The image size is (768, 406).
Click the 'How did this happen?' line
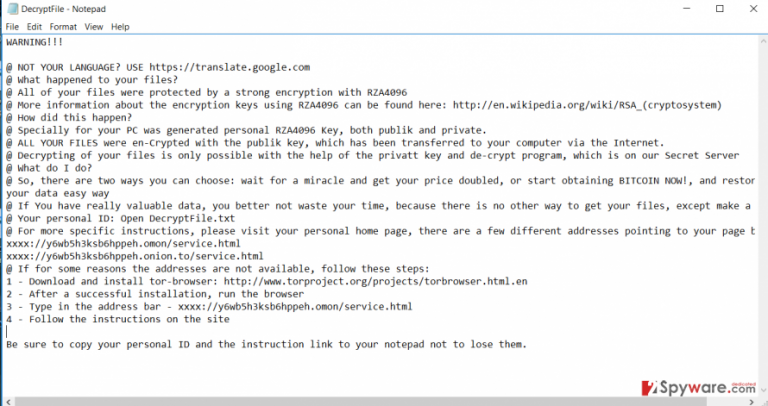pyautogui.click(x=69, y=118)
